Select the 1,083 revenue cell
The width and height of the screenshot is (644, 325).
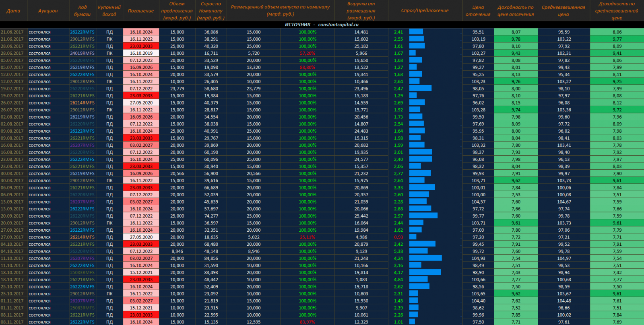pyautogui.click(x=361, y=280)
